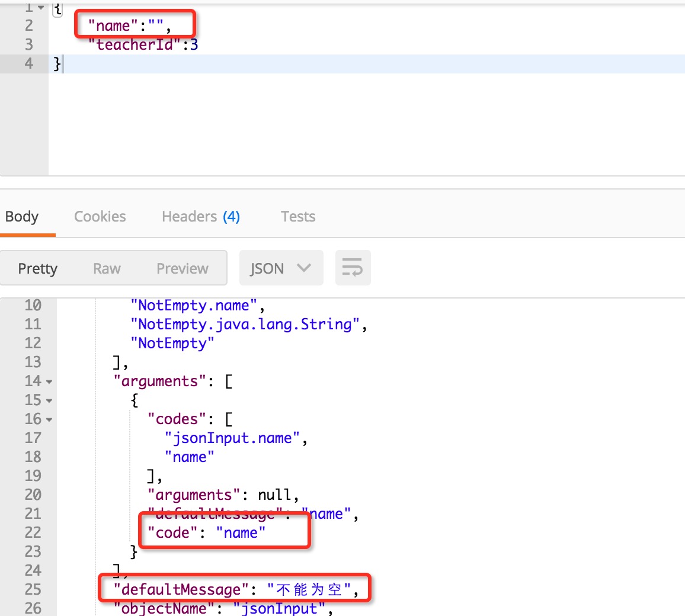Click the "teacherId":3 line in request body

[143, 44]
